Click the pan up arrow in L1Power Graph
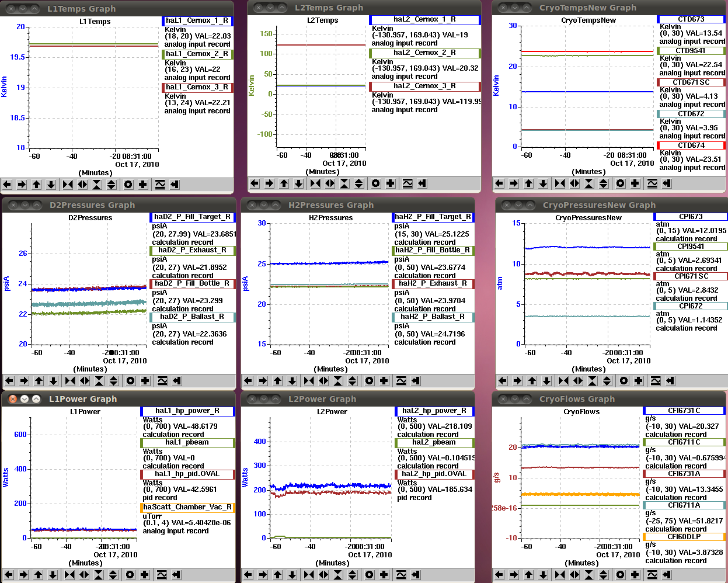This screenshot has width=728, height=583. coord(39,575)
